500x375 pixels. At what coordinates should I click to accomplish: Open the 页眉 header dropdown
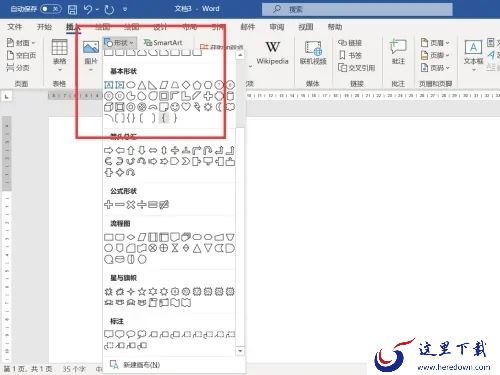(x=435, y=43)
